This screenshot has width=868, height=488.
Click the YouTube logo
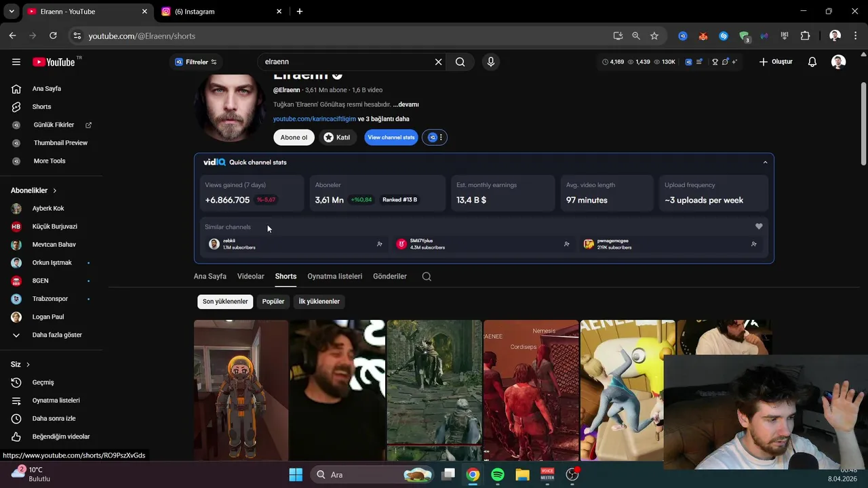click(54, 62)
